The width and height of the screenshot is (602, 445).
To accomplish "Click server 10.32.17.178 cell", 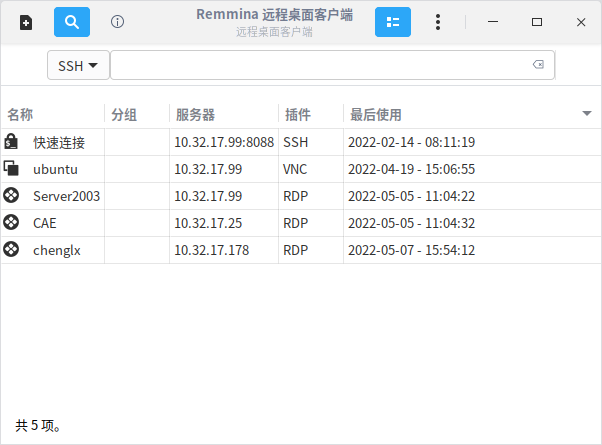I will tap(212, 250).
